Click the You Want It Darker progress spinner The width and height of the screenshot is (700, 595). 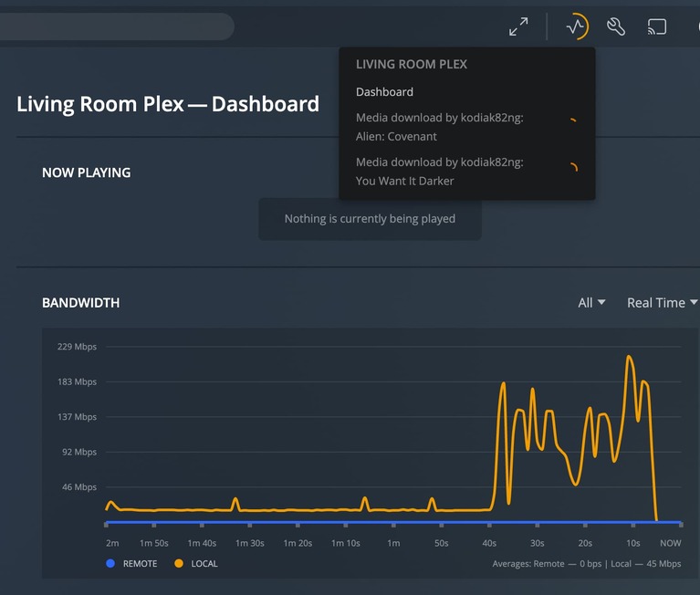pos(573,167)
